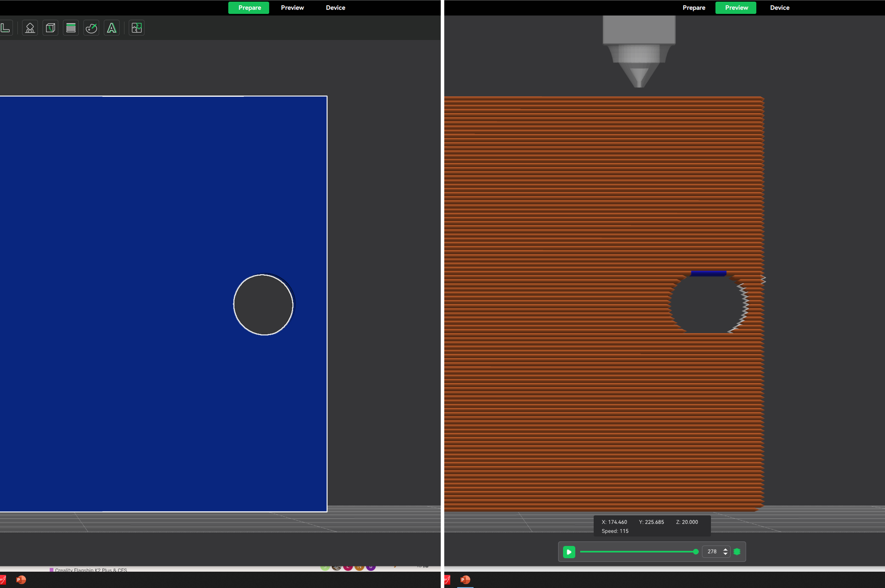Open PowerPoint from the left taskbar

point(21,580)
